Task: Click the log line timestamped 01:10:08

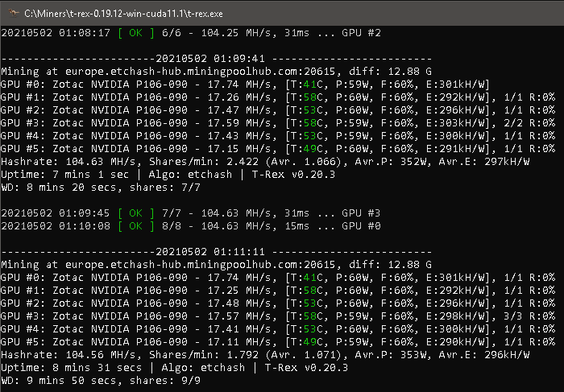Action: (x=191, y=226)
